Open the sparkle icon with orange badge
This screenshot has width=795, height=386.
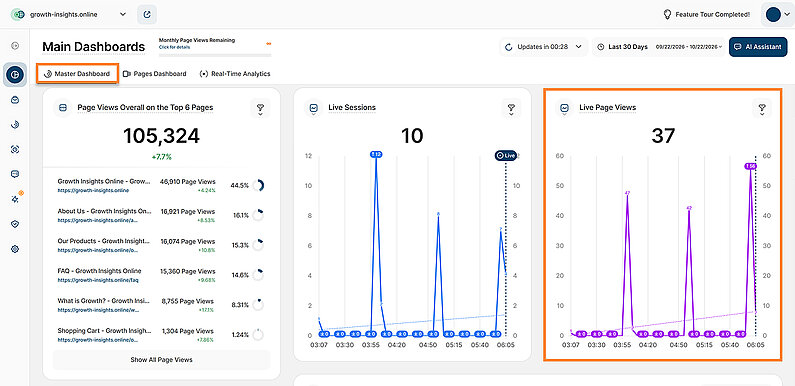tap(16, 198)
